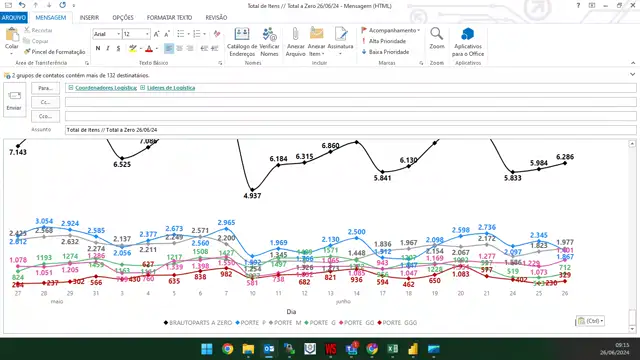Click Coordenadores Logística recipient
Screen dimensions: 640x360
(x=106, y=88)
